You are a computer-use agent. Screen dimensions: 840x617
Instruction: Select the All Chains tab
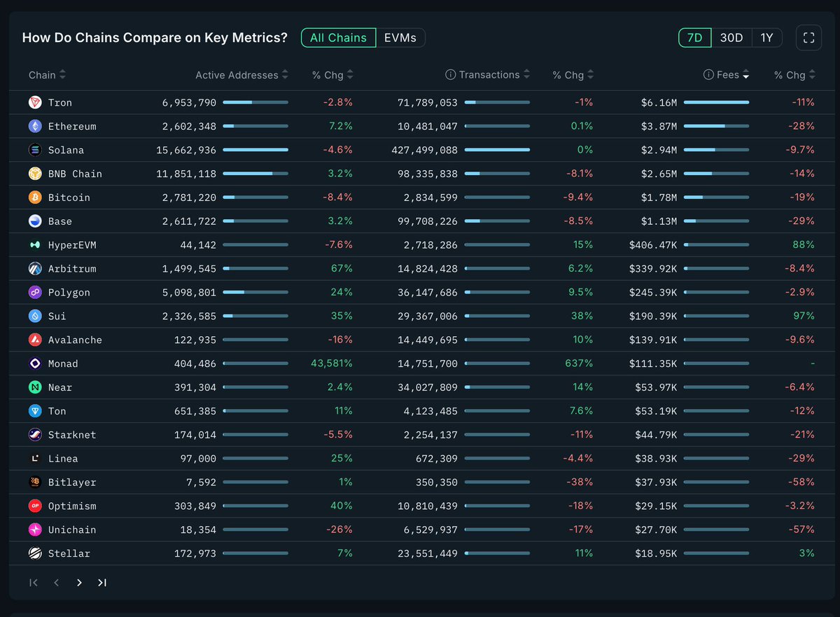pyautogui.click(x=338, y=38)
